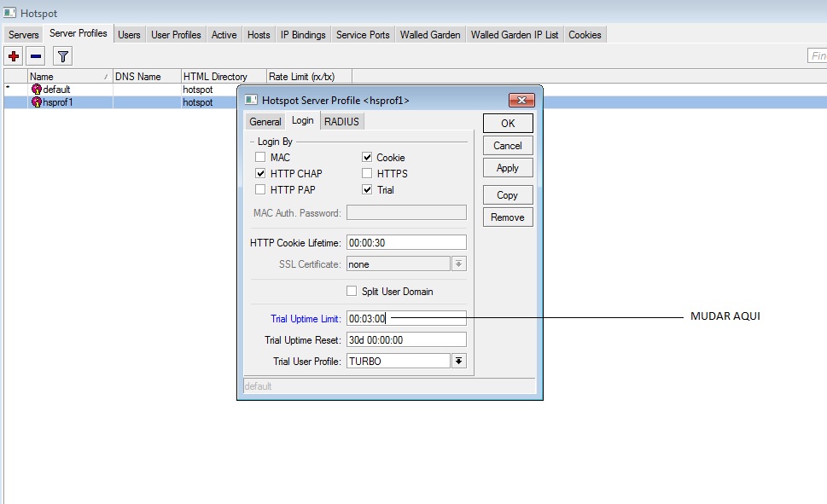Confirm with the OK button

(508, 124)
